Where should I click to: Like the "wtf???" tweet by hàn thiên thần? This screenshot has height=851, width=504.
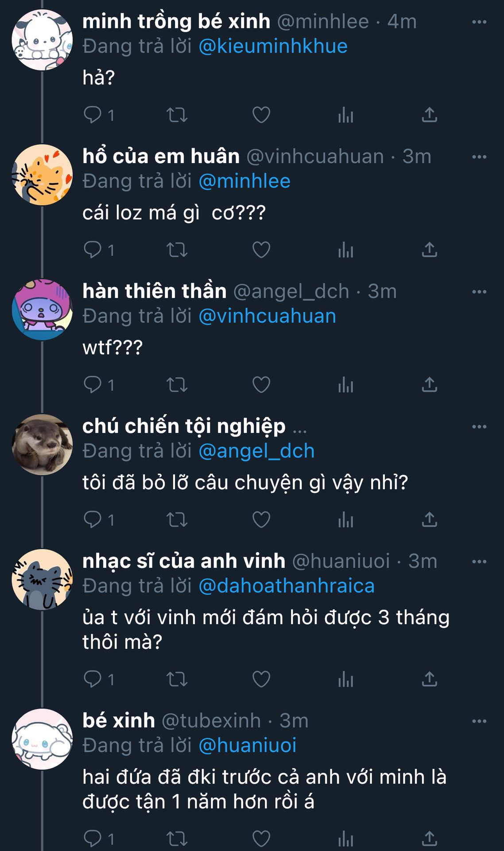click(261, 385)
